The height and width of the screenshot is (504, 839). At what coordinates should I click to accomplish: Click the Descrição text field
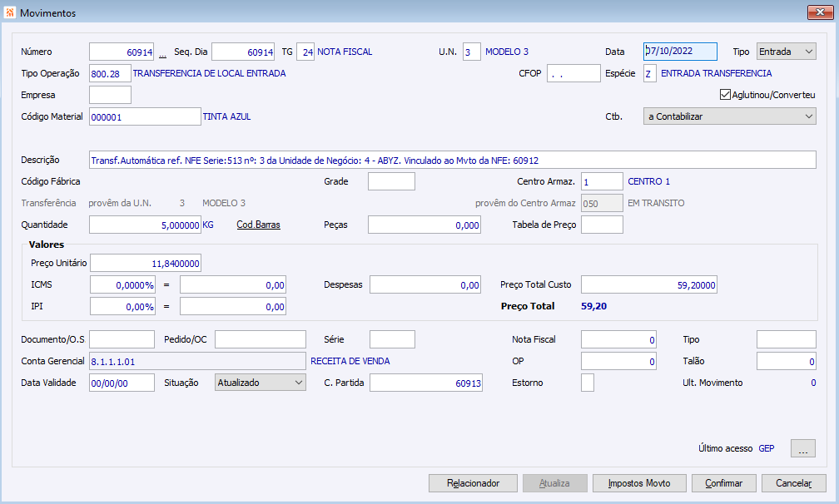pos(453,160)
